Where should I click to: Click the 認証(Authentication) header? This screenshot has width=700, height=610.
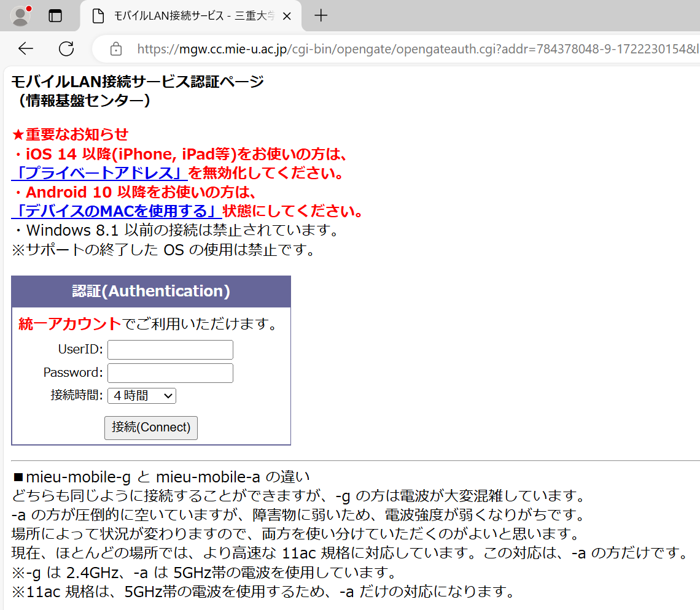[151, 291]
